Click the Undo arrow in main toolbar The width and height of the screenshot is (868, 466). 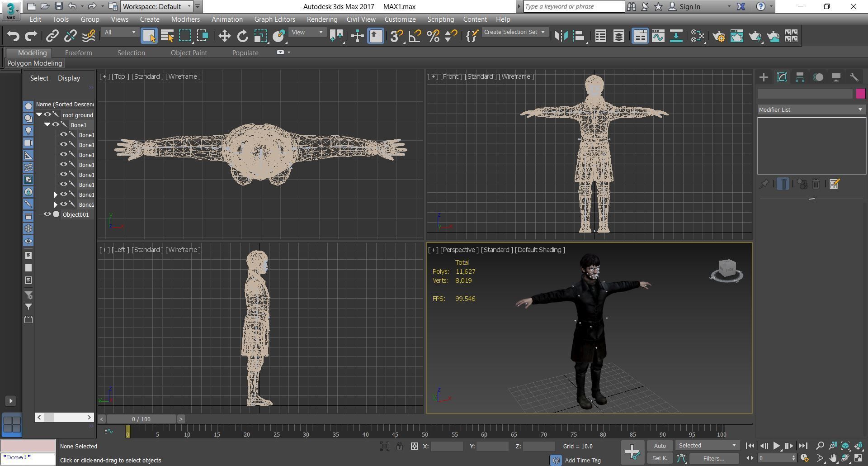click(13, 36)
